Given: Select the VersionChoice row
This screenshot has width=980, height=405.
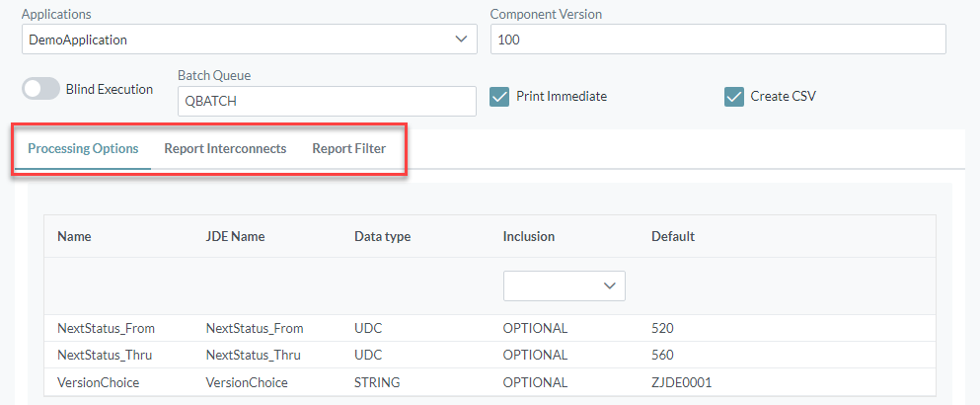Looking at the screenshot, I should pyautogui.click(x=99, y=382).
